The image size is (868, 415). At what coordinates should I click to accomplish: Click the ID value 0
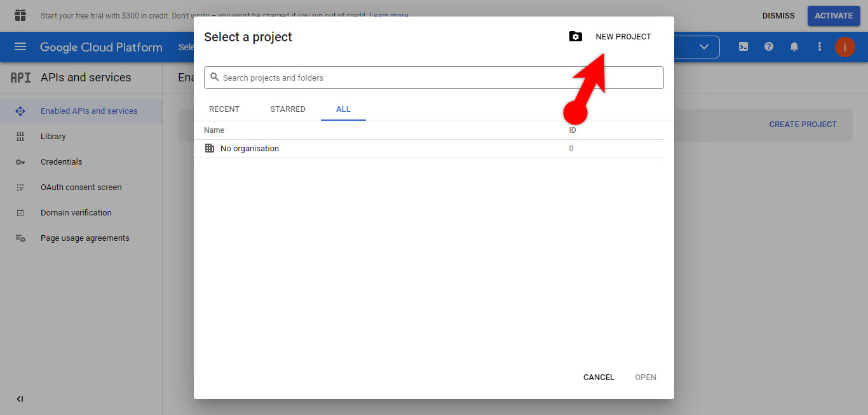[x=571, y=149]
